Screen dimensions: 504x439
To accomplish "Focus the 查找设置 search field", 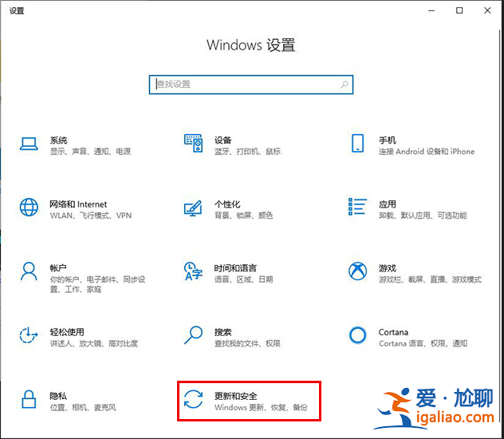I will coord(251,85).
